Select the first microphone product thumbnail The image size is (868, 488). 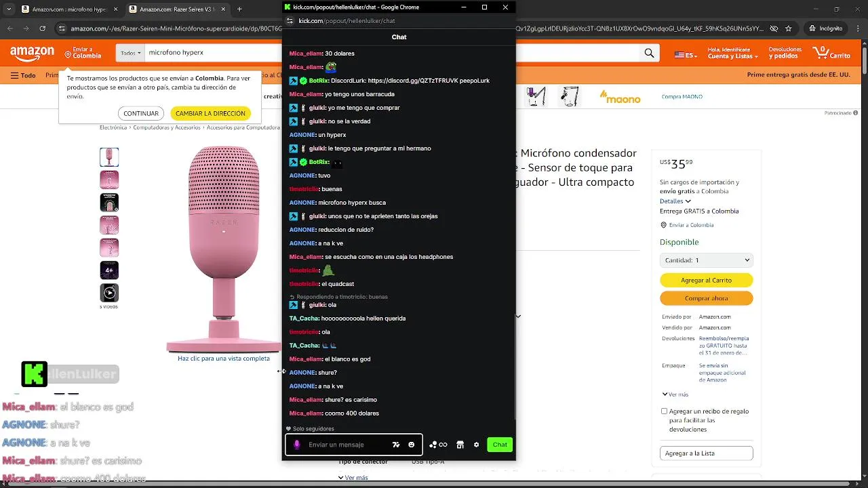(109, 157)
